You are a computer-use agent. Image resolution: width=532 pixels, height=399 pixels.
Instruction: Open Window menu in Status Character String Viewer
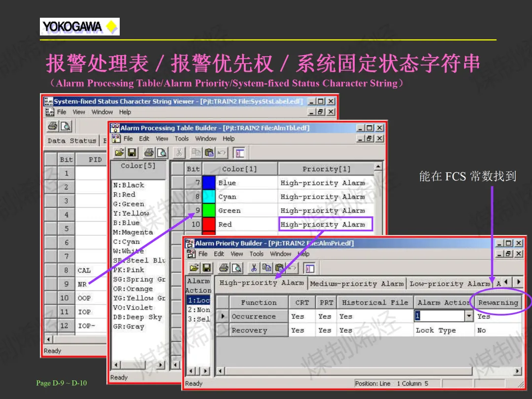[x=102, y=112]
